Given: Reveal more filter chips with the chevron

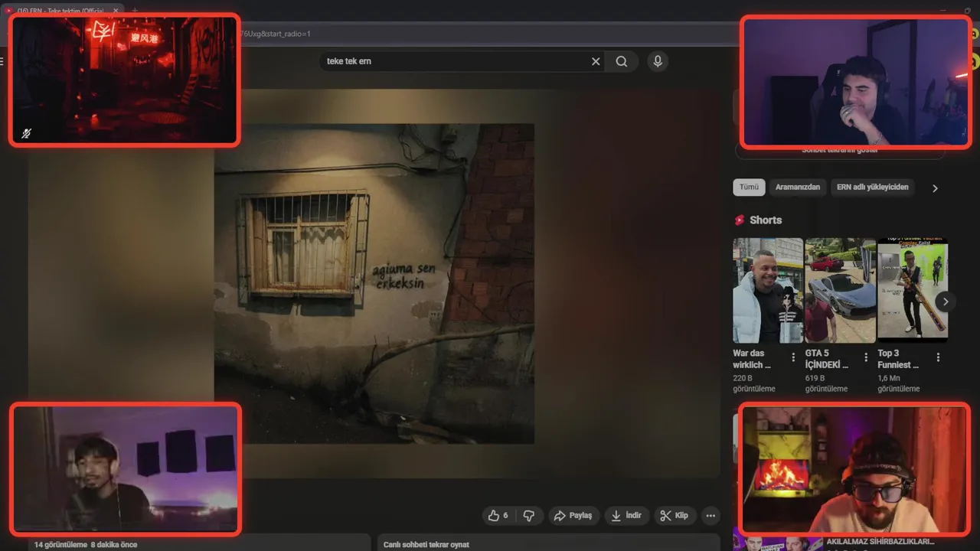Looking at the screenshot, I should point(935,188).
